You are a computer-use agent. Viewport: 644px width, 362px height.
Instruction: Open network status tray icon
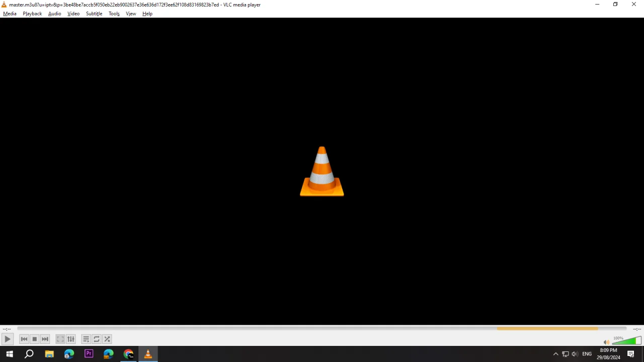566,354
